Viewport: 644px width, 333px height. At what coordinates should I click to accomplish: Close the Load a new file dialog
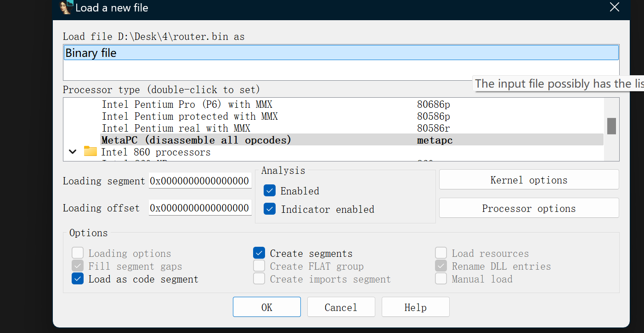tap(615, 7)
